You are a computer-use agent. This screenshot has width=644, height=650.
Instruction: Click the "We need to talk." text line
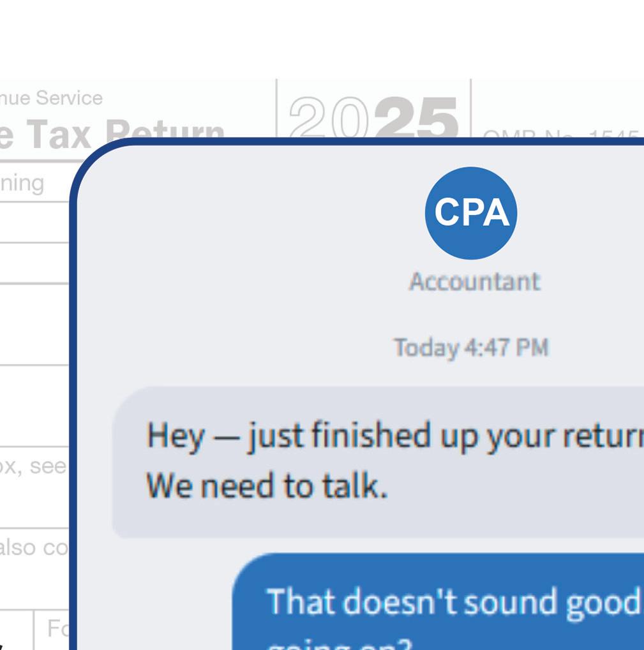[x=267, y=486]
